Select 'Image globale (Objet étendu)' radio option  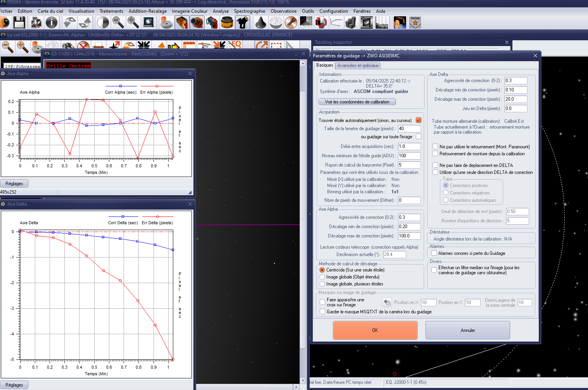(x=322, y=277)
